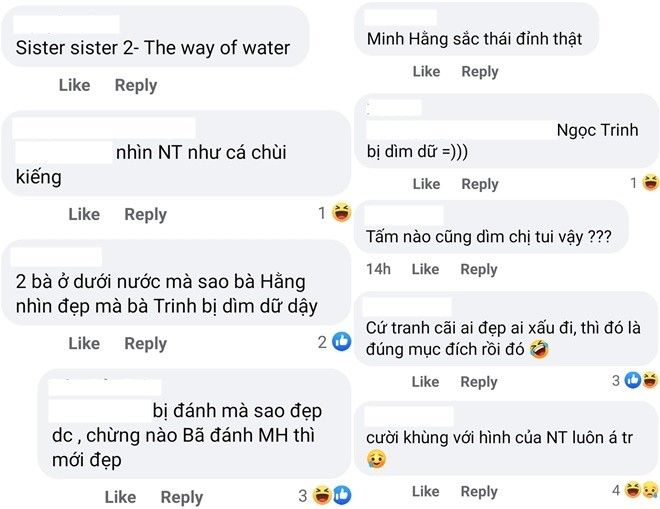Viewport: 660px width, 509px height.
Task: Like the 'Tấm nào cũng dìm chị tui' comment
Action: tap(426, 269)
